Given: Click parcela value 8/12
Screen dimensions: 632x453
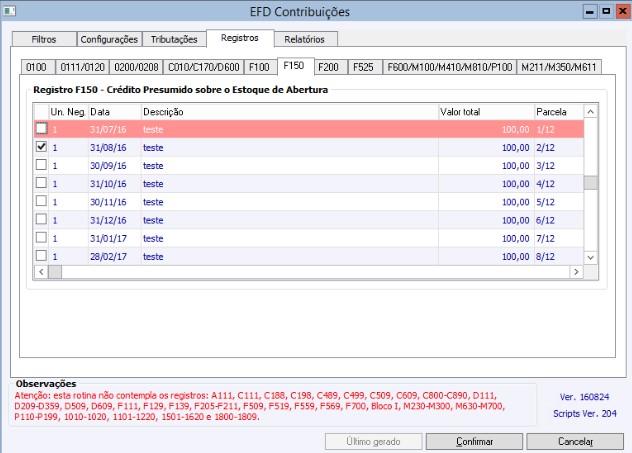Looking at the screenshot, I should point(545,257).
